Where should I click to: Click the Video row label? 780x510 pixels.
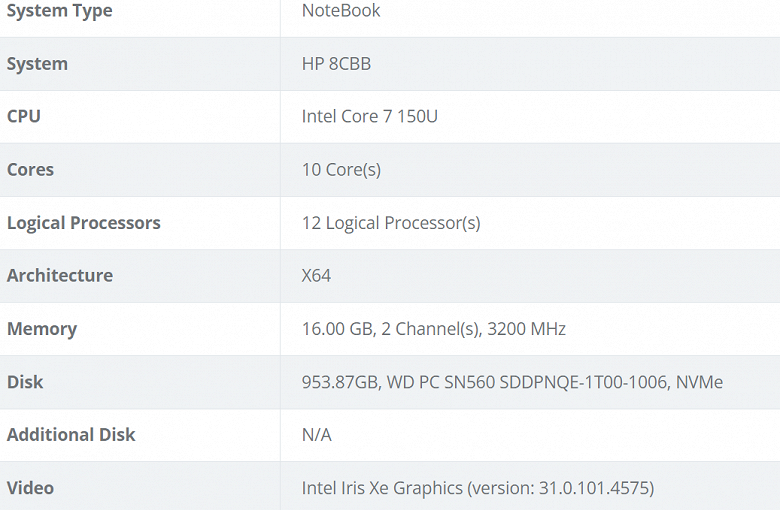pos(31,487)
